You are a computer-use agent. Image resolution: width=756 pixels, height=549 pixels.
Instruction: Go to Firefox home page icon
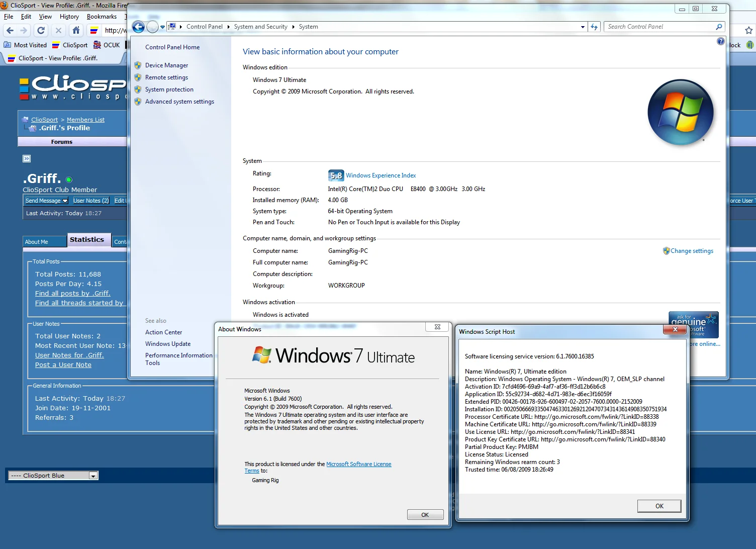(x=76, y=31)
